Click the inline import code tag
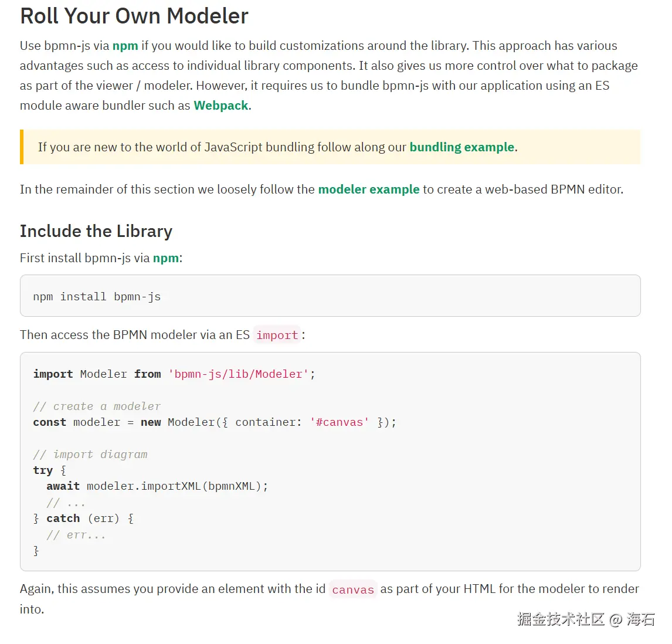This screenshot has height=644, width=672. tap(277, 335)
